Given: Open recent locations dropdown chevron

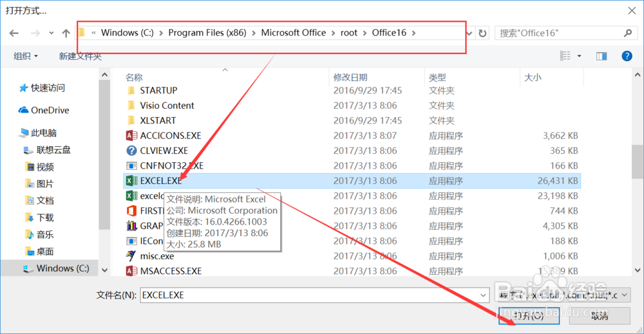Looking at the screenshot, I should pos(51,33).
